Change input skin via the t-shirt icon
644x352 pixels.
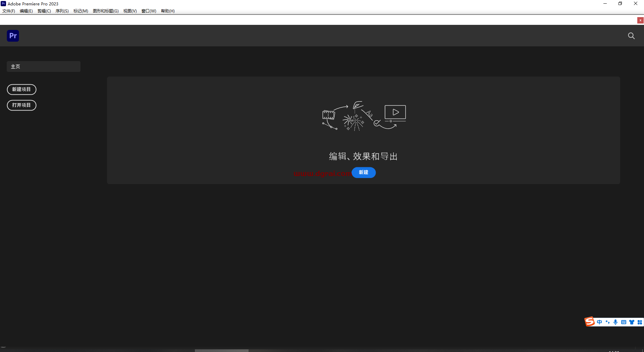tap(632, 322)
